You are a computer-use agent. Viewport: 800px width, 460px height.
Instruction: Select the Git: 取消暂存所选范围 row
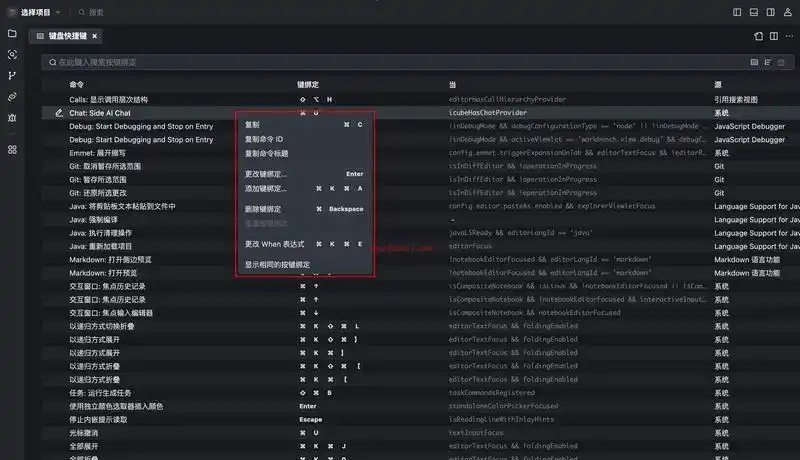pos(421,166)
